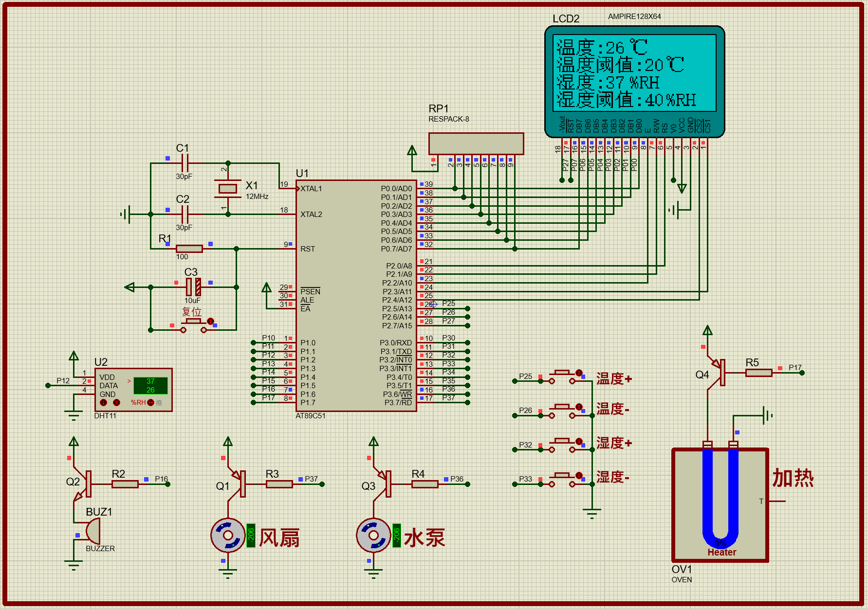Screen dimensions: 868x609
Task: Click the AT89C51 label under U1
Action: pos(311,416)
